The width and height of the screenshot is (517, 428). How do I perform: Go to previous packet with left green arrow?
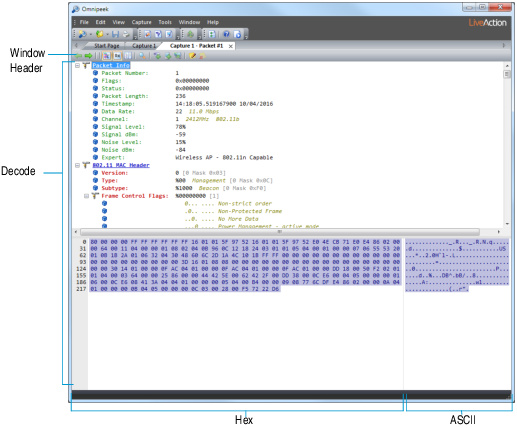[78, 56]
